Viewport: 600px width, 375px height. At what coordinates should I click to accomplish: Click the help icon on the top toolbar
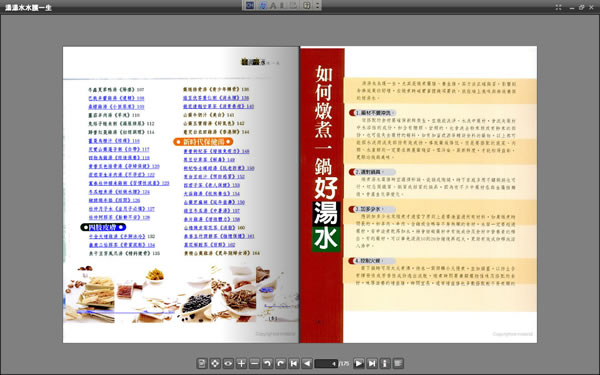point(307,5)
